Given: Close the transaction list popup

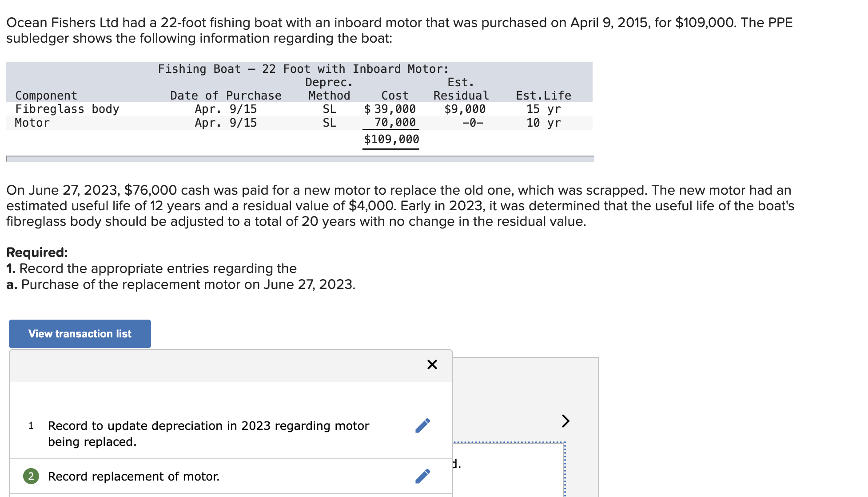Looking at the screenshot, I should (x=432, y=365).
